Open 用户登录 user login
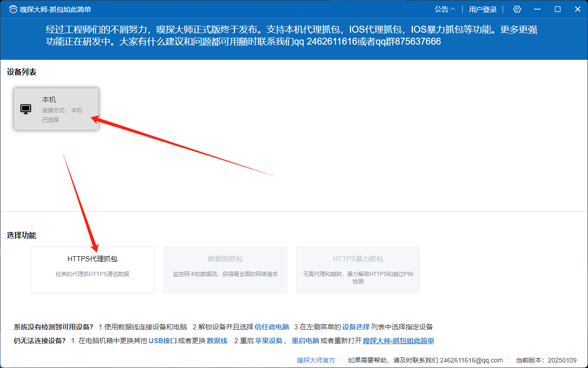 coord(483,9)
